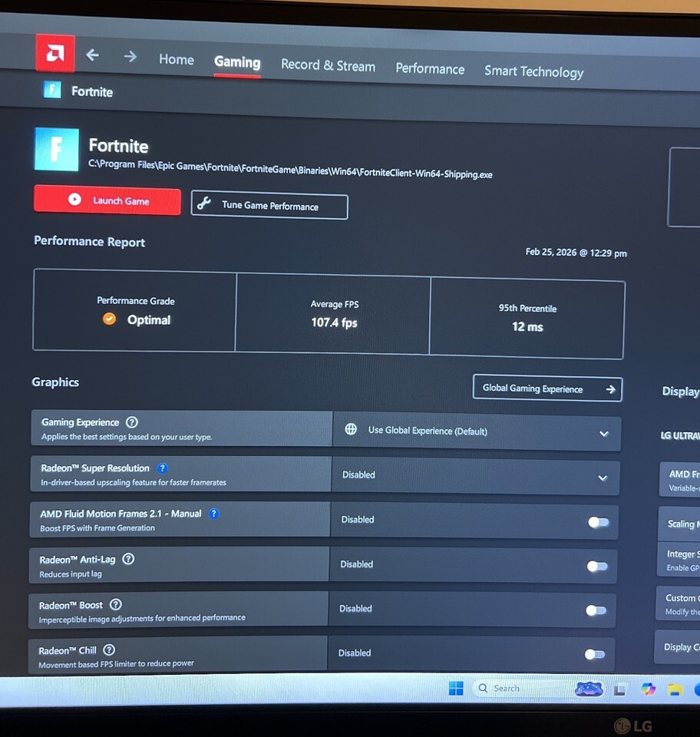Switch to the Performance tab
This screenshot has height=737, width=700.
(x=430, y=69)
